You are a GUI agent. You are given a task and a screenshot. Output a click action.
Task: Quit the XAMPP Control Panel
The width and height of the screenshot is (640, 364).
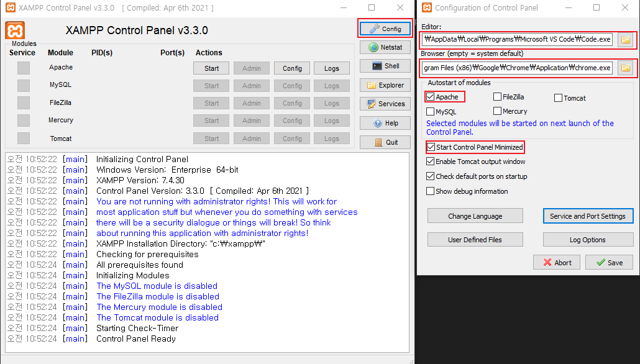point(385,142)
